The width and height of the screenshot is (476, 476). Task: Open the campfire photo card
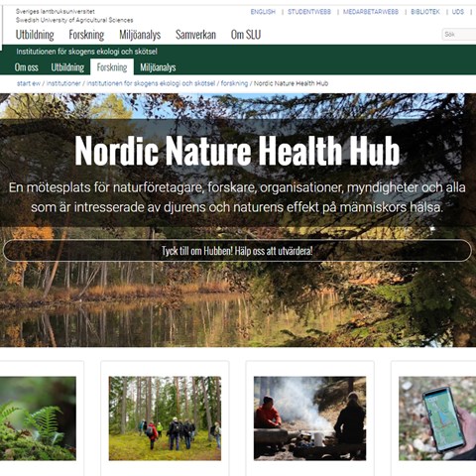point(309,418)
